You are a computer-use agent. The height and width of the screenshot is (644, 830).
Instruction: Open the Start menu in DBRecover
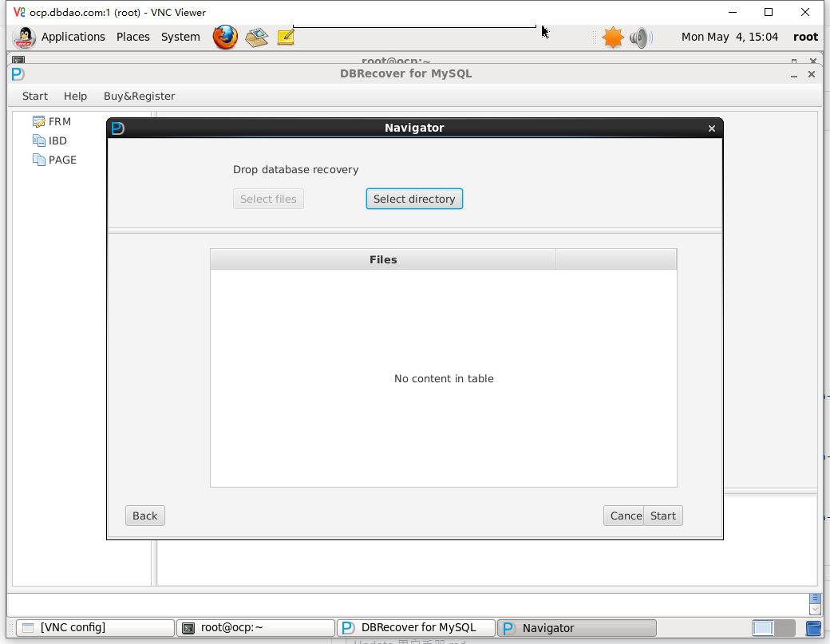coord(35,96)
